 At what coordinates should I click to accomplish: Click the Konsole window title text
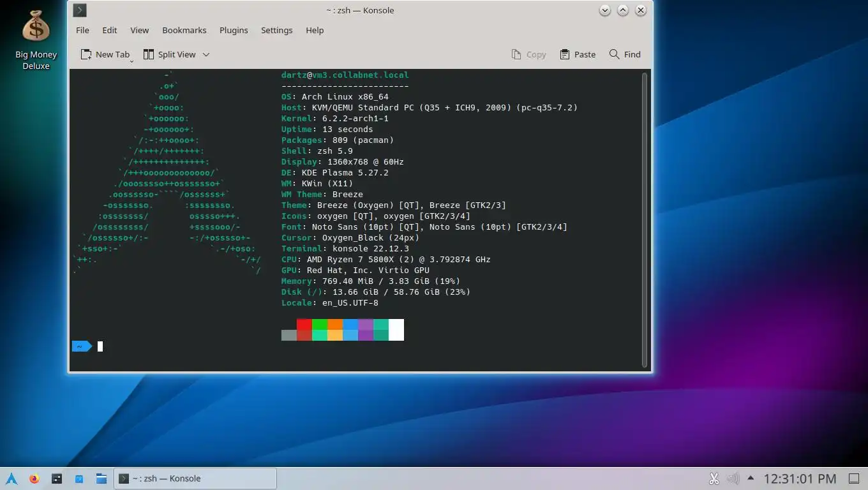click(x=360, y=10)
